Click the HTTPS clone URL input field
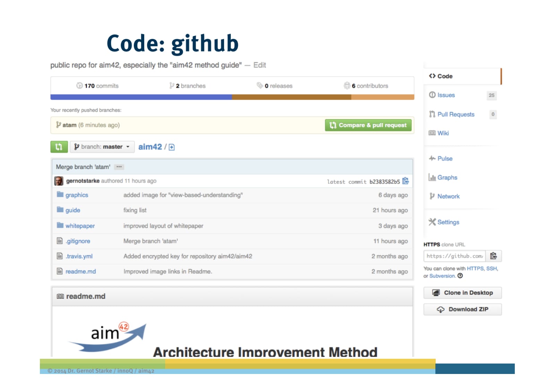The width and height of the screenshot is (555, 392). tap(454, 256)
